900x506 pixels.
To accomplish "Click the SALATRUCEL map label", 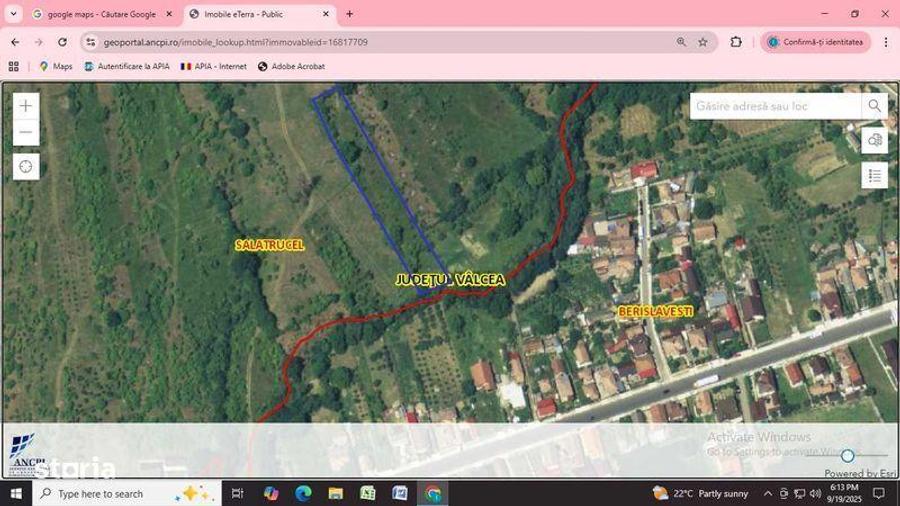I will click(269, 245).
